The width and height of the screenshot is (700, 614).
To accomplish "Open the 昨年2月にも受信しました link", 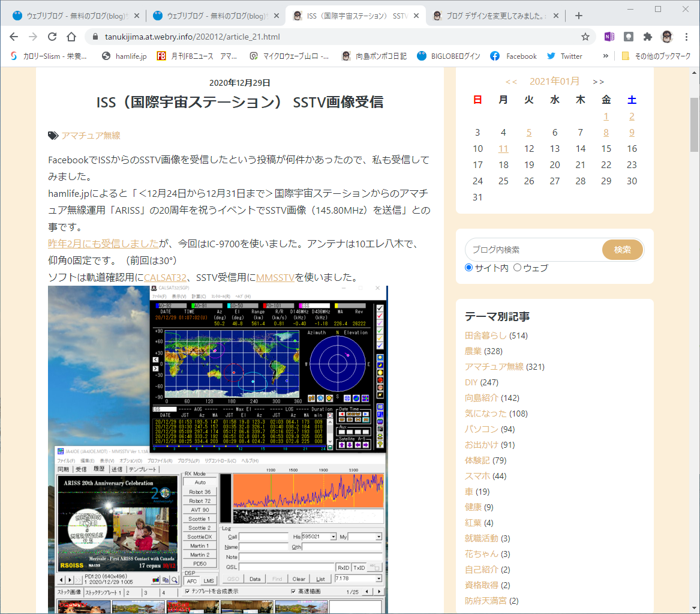I will click(104, 244).
